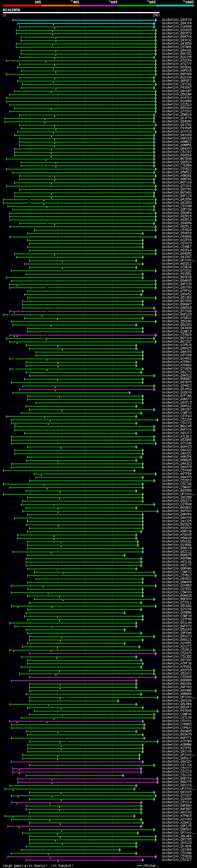Open hit UniRef100_B9H7V4
The height and width of the screenshot is (868, 197).
(177, 37)
